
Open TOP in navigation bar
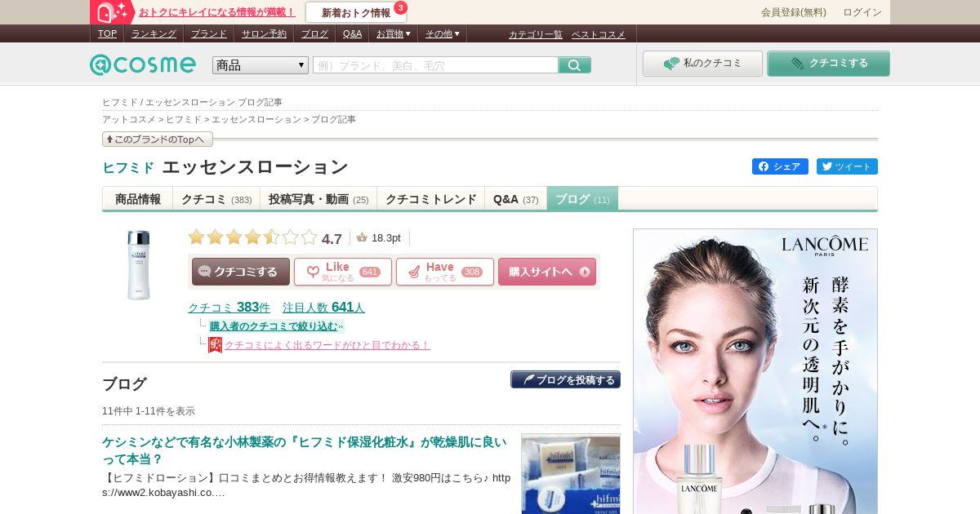(x=107, y=33)
